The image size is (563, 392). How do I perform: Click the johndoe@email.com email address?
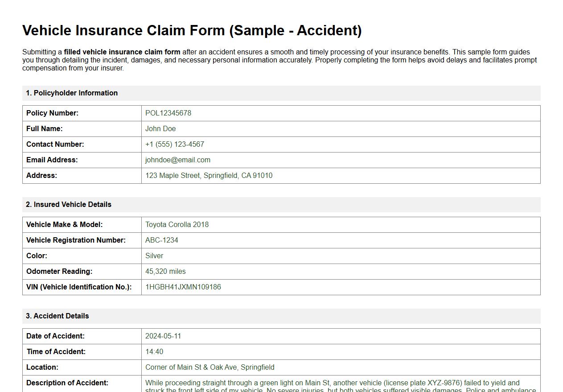(x=178, y=160)
